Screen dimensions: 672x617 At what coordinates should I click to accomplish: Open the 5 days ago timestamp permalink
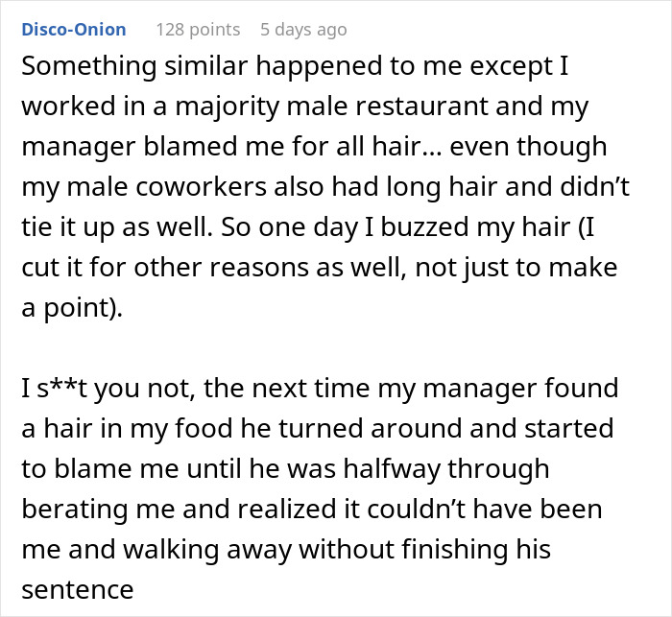pos(303,30)
